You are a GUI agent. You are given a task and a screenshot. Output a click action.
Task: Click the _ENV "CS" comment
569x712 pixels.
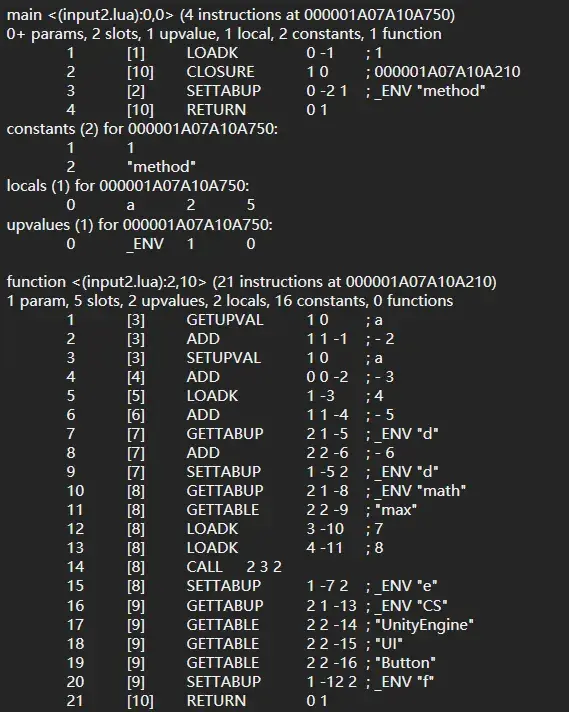(411, 606)
